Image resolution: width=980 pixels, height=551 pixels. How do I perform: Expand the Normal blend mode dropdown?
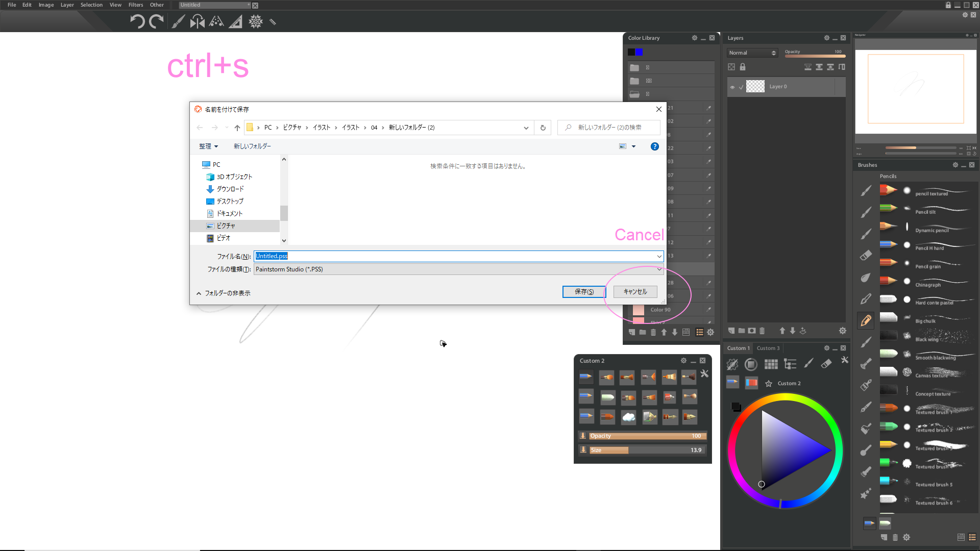(x=752, y=53)
